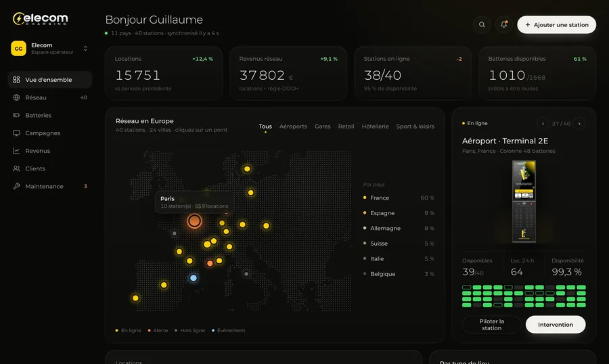Click the Loc. 24 h value 64

516,272
